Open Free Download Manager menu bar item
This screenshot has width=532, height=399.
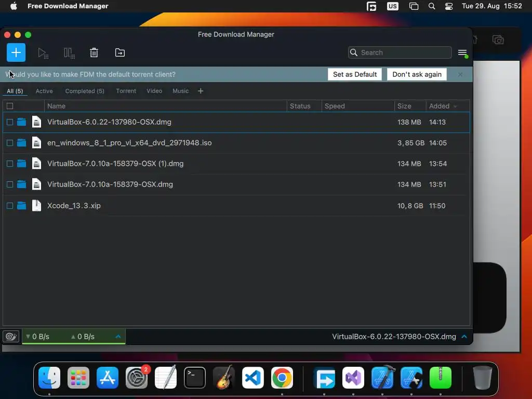click(68, 6)
